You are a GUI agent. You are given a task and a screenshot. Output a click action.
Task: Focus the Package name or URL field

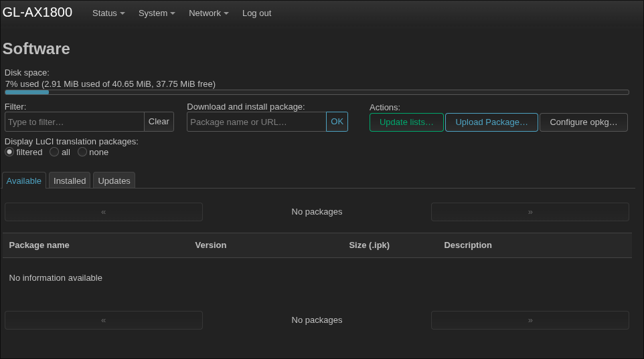(x=256, y=122)
